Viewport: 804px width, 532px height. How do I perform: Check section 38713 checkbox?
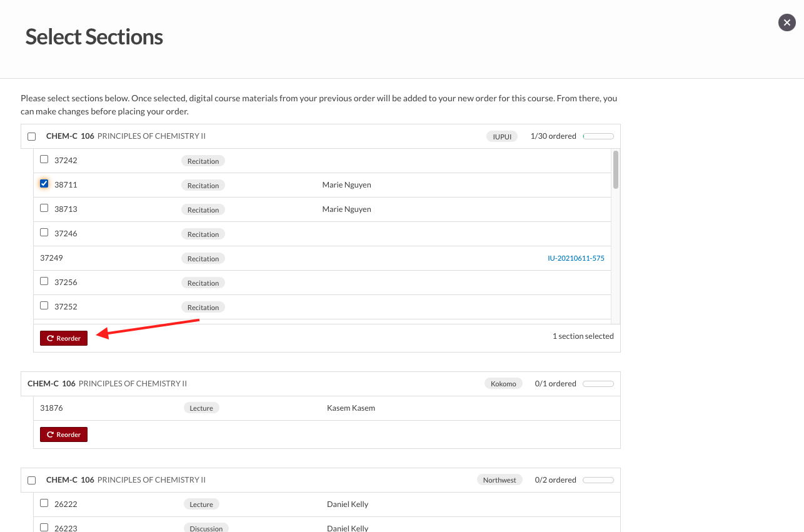pos(44,208)
